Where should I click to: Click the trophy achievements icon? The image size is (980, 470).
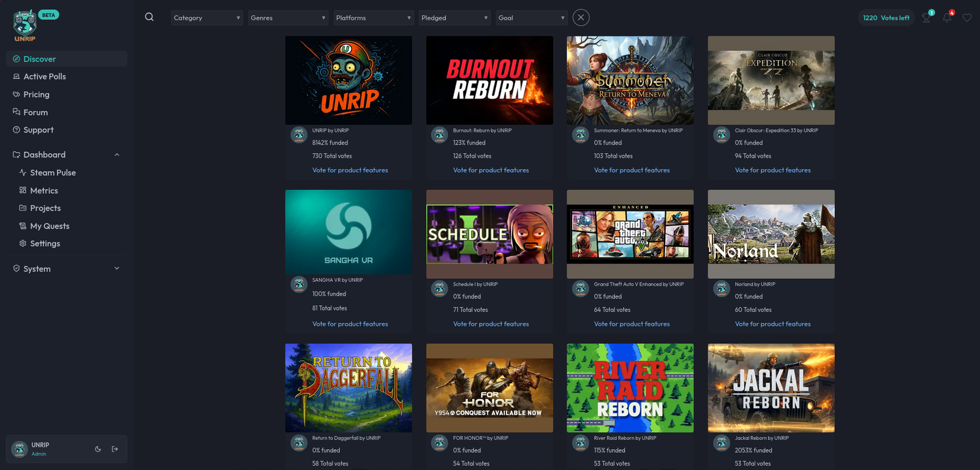click(x=927, y=18)
